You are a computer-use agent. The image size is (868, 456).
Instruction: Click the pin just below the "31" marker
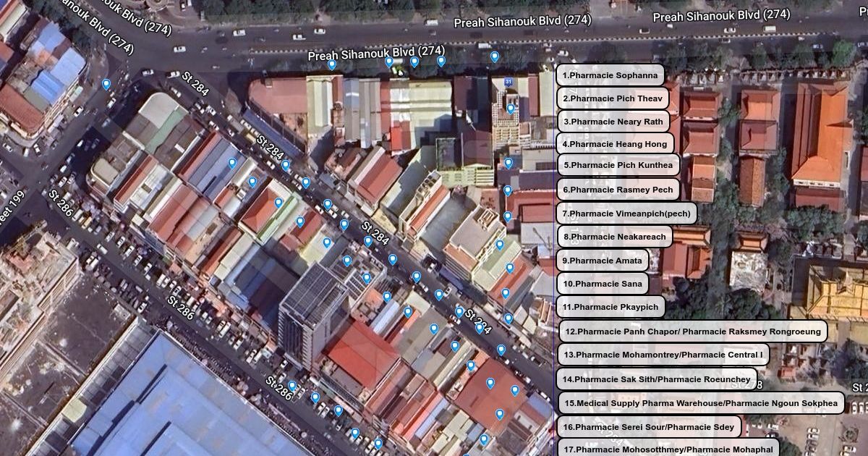click(x=511, y=109)
